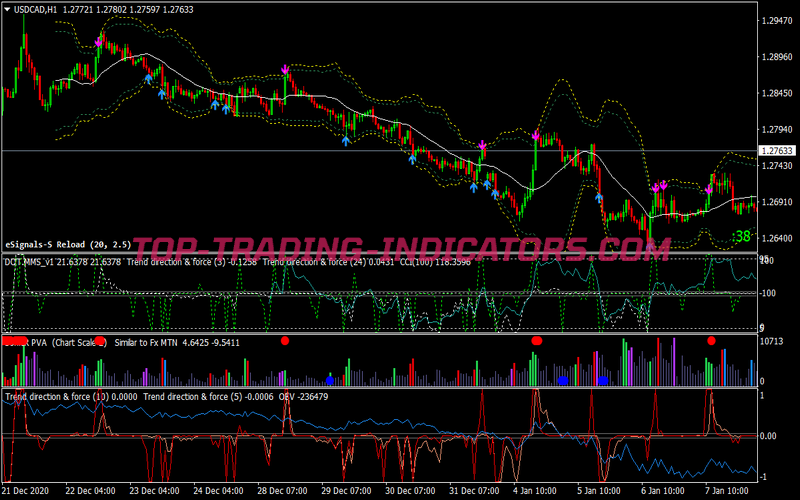Click the 1.29470 level on the price axis
Image resolution: width=800 pixels, height=500 pixels.
[777, 21]
